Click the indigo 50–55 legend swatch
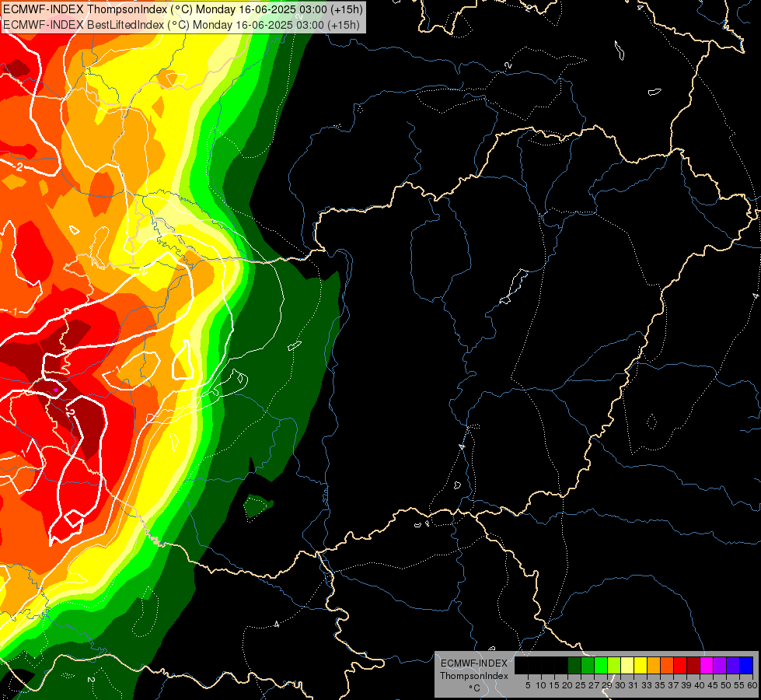 pyautogui.click(x=733, y=665)
